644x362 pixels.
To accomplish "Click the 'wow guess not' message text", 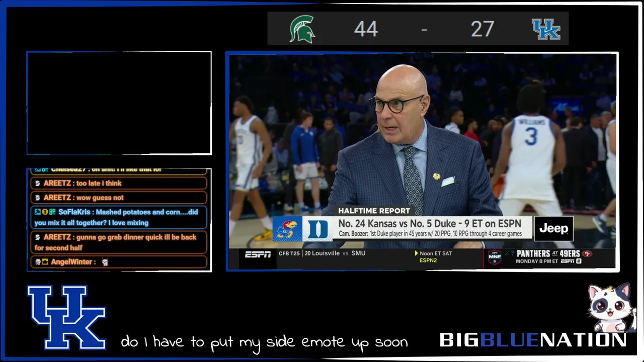I will click(x=100, y=198).
